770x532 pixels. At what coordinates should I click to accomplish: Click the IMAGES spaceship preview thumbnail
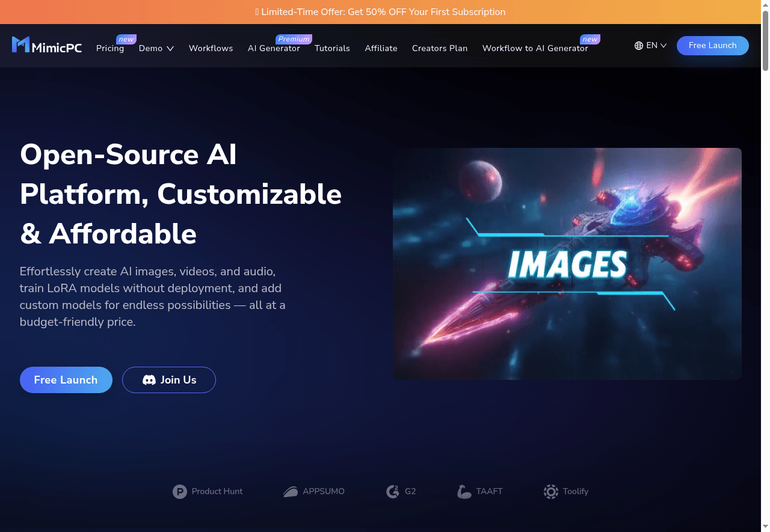pyautogui.click(x=567, y=264)
